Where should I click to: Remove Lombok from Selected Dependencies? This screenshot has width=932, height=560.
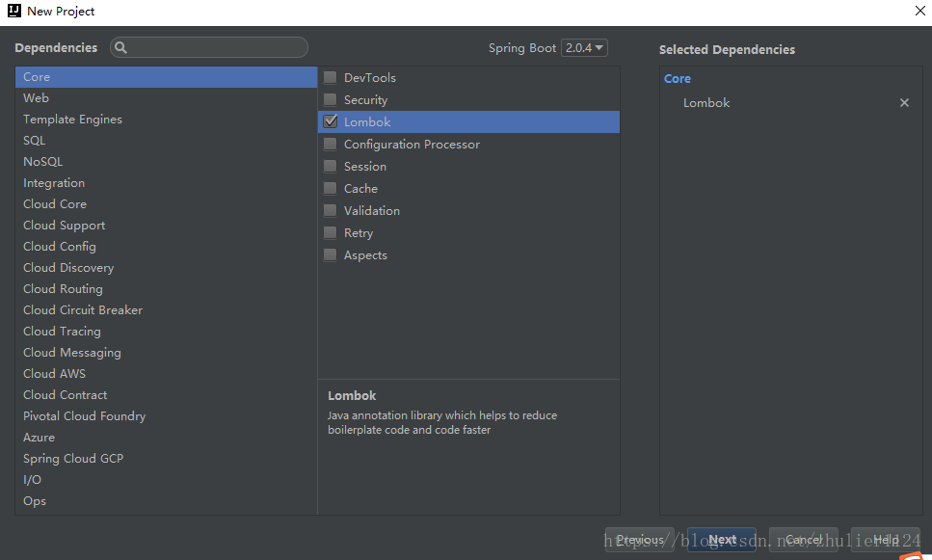click(904, 103)
